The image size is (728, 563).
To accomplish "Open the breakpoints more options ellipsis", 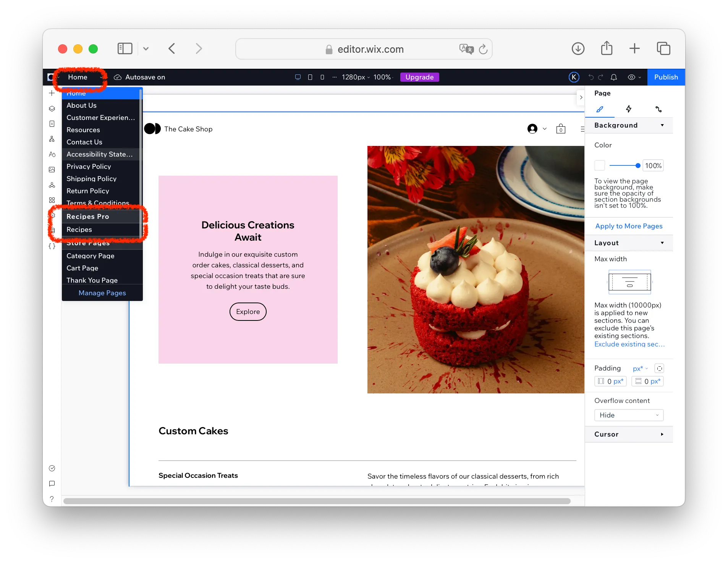I will coord(334,77).
